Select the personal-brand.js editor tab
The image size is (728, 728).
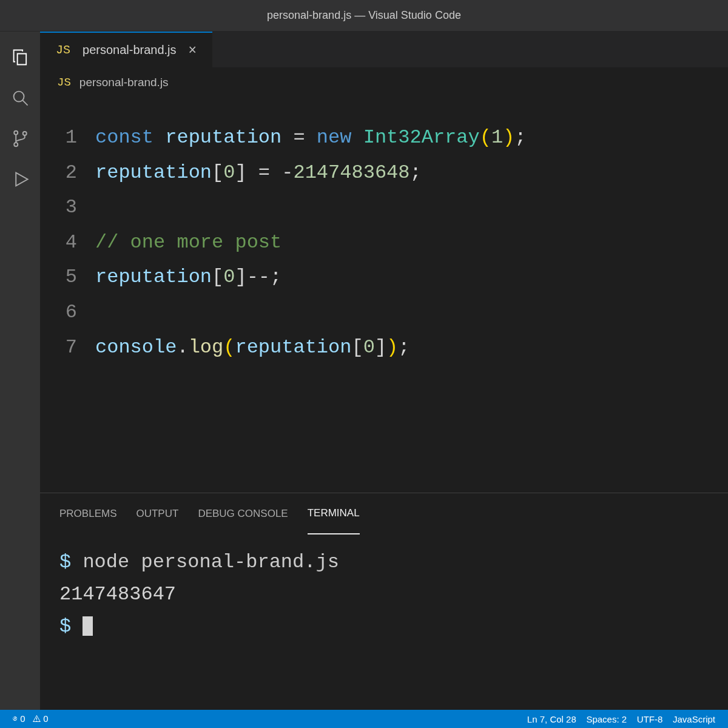coord(126,50)
